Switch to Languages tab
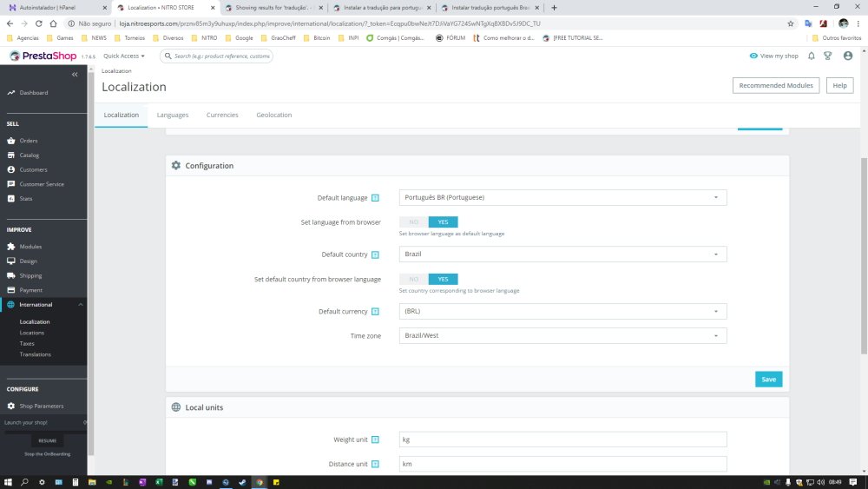868x489 pixels. (x=173, y=116)
